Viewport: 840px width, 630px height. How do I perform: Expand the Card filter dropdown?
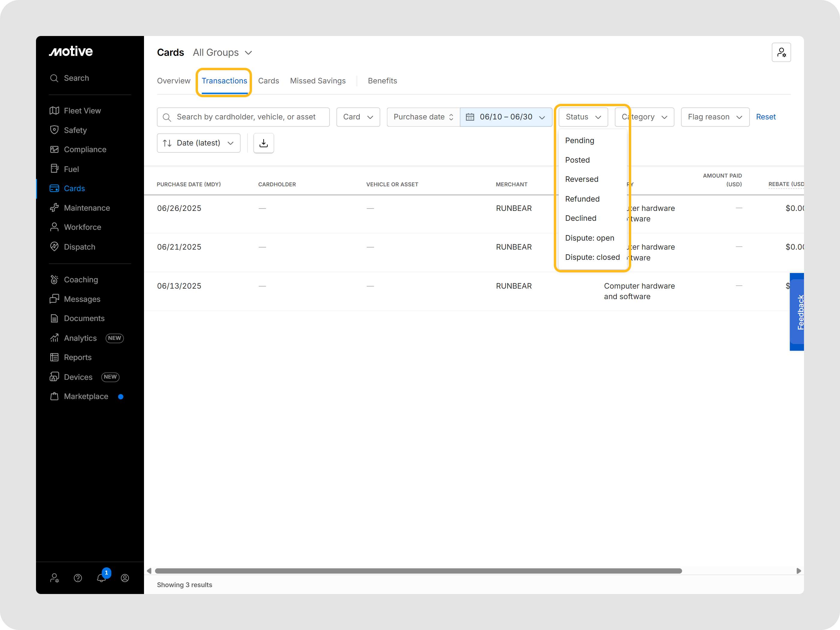point(357,117)
